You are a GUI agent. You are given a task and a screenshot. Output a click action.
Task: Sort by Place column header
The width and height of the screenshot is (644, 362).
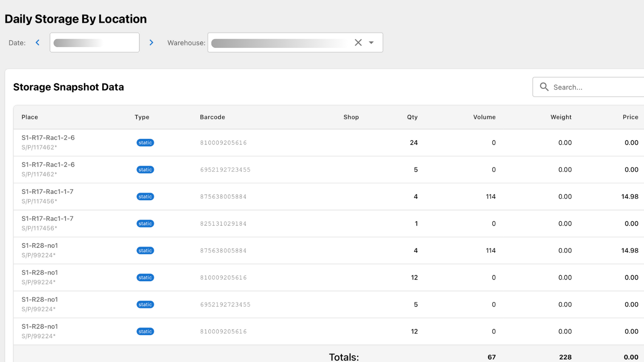click(30, 117)
